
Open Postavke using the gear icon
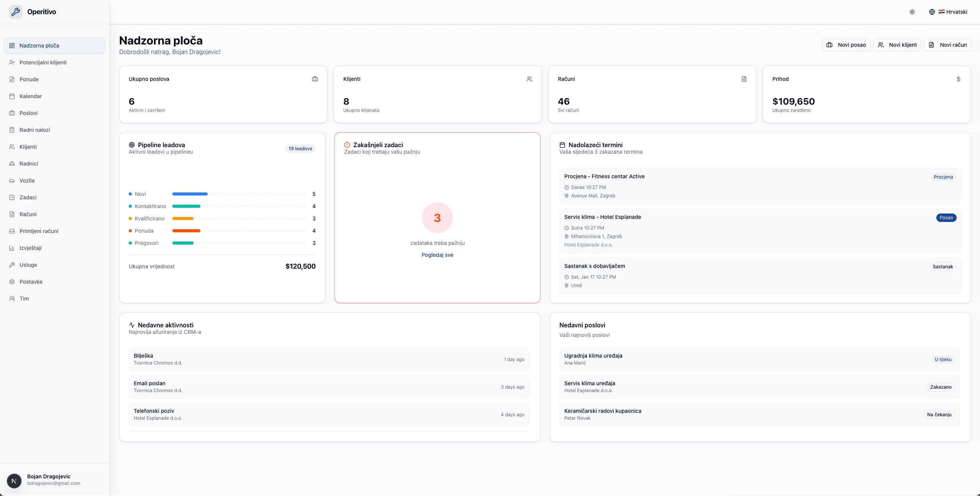pyautogui.click(x=12, y=281)
